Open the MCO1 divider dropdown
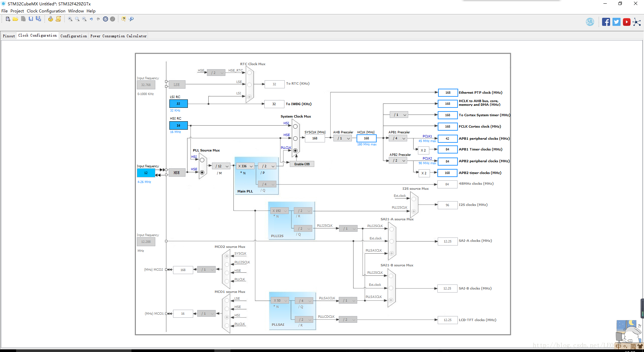Viewport: 644px width, 352px height. click(x=206, y=314)
